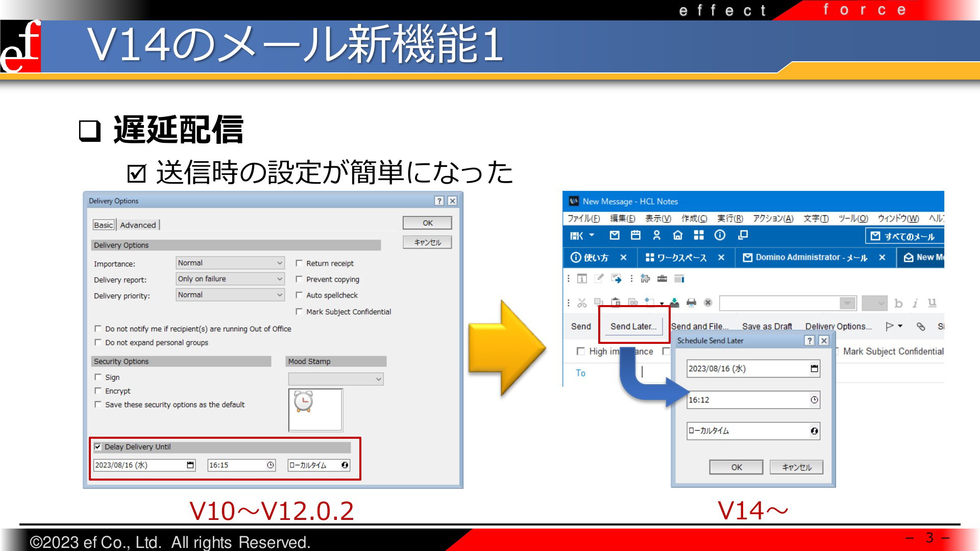Open the Mail icon in the Notes toolbar
The width and height of the screenshot is (980, 551).
pyautogui.click(x=615, y=235)
